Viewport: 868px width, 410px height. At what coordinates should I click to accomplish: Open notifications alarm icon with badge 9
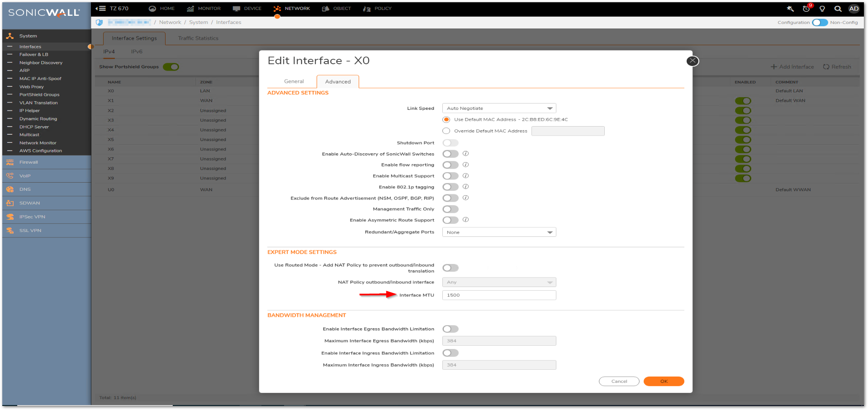click(x=806, y=9)
